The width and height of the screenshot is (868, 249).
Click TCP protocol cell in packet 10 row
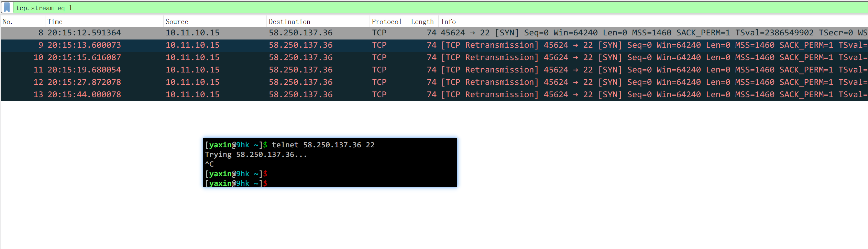[x=379, y=58]
